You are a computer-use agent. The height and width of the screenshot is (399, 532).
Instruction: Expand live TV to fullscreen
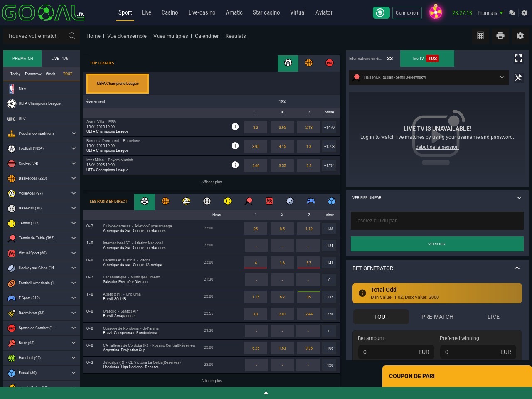519,58
